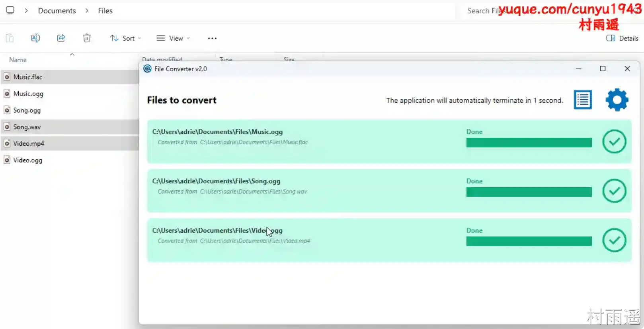Click the Song.wav file icon
Screen dimensions: 644x329
tap(7, 127)
